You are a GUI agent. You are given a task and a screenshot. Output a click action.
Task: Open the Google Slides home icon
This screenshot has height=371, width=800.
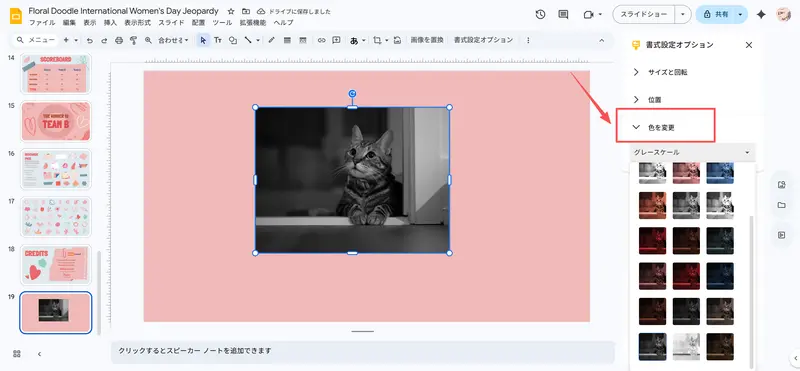coord(16,16)
